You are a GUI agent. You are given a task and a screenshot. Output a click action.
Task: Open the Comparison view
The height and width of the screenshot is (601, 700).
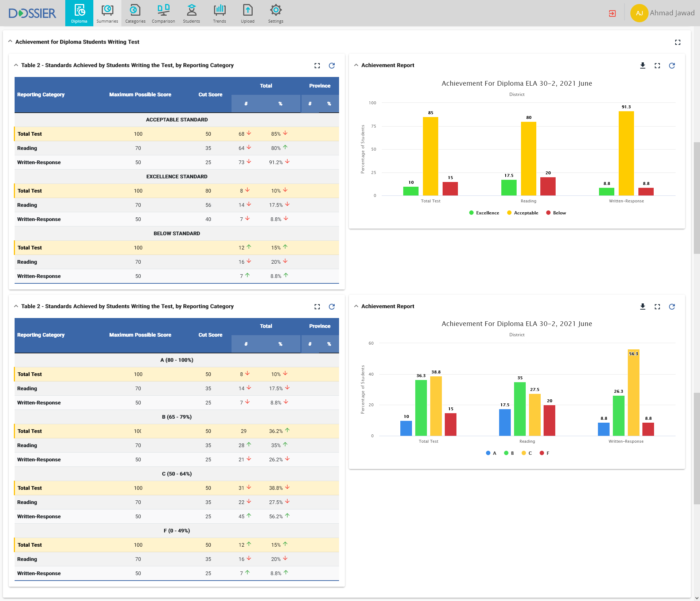click(163, 13)
